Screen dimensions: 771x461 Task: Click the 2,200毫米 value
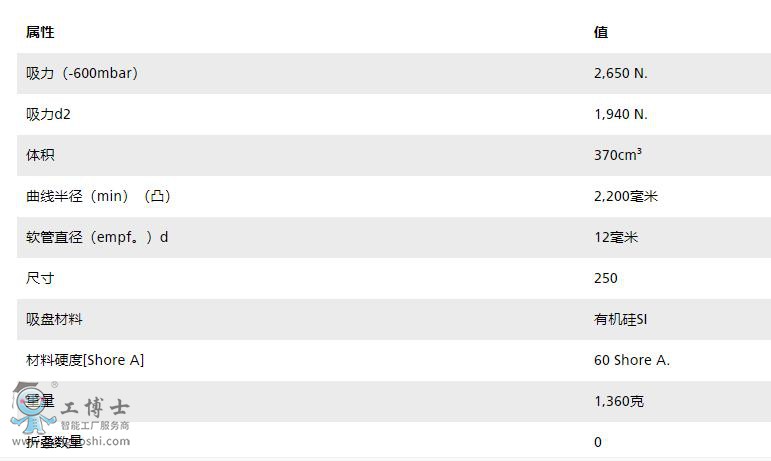pyautogui.click(x=625, y=196)
